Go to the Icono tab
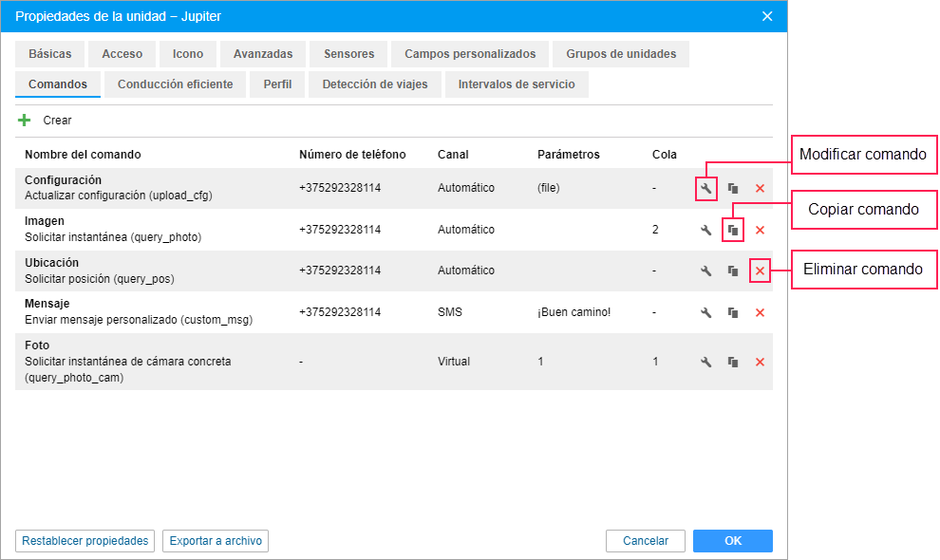940x560 pixels. coord(188,54)
